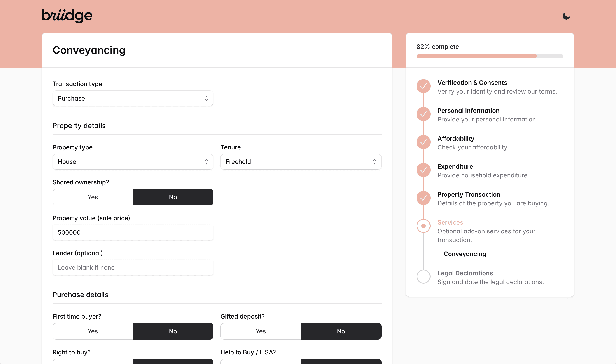Click the Purchase details section heading

[x=80, y=295]
